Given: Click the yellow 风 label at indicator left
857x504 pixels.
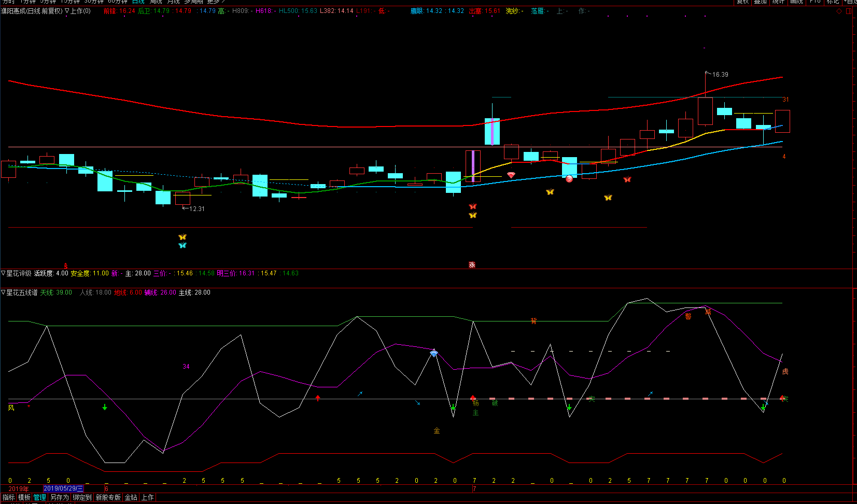Looking at the screenshot, I should pyautogui.click(x=11, y=408).
